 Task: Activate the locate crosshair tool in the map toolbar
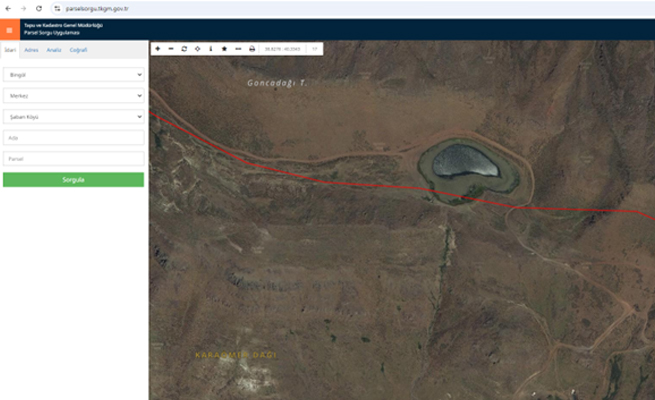[x=198, y=49]
